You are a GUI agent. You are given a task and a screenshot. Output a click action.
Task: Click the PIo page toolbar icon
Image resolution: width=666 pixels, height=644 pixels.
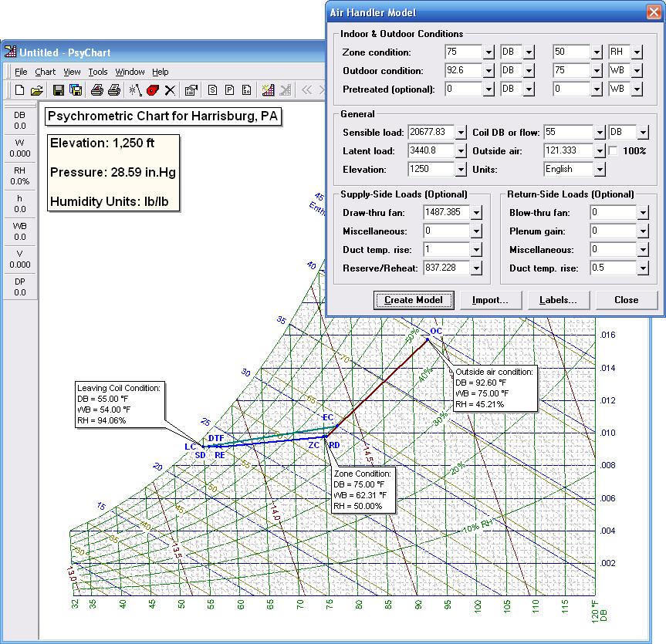pyautogui.click(x=247, y=90)
